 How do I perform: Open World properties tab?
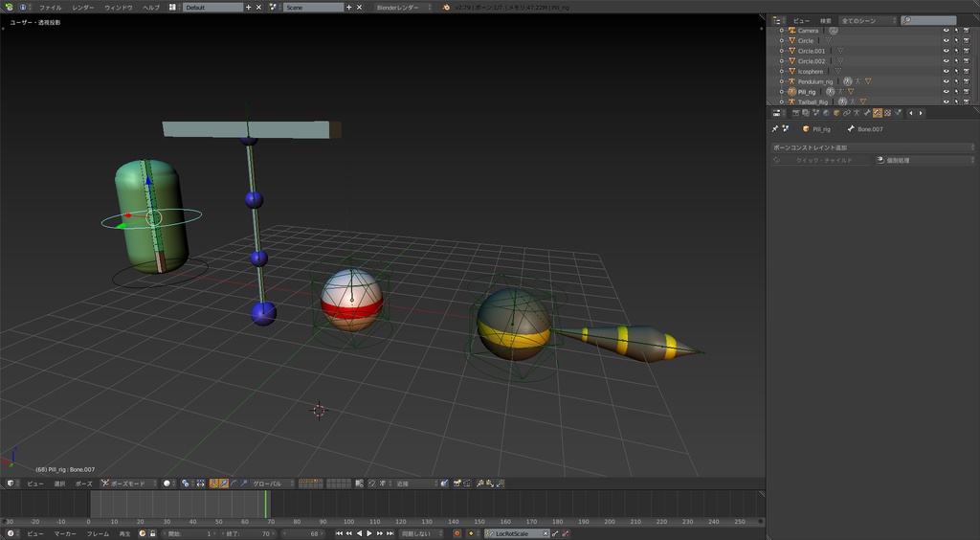[x=826, y=113]
